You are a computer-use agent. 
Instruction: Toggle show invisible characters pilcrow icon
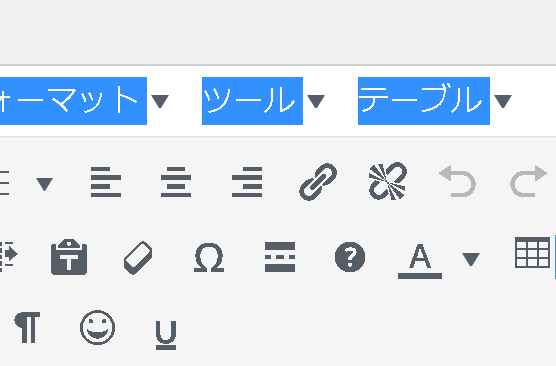[x=27, y=327]
